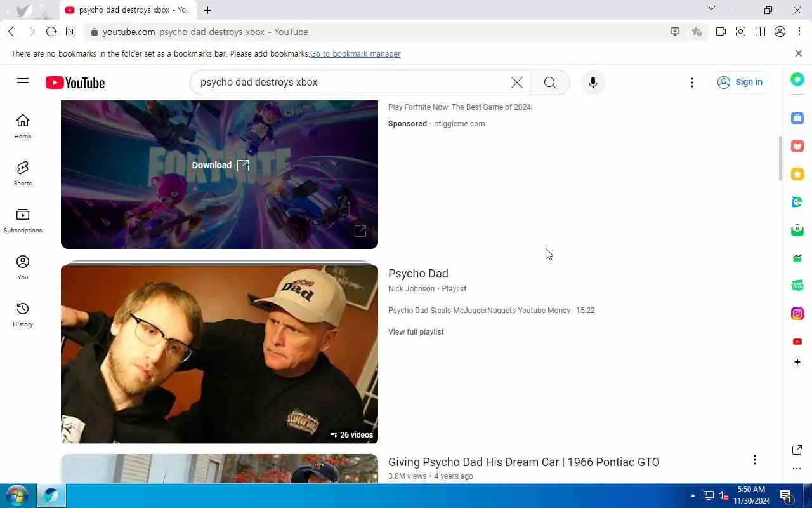Screen dimensions: 812x508
Task: Click the Naver N home icon
Action: (x=70, y=32)
